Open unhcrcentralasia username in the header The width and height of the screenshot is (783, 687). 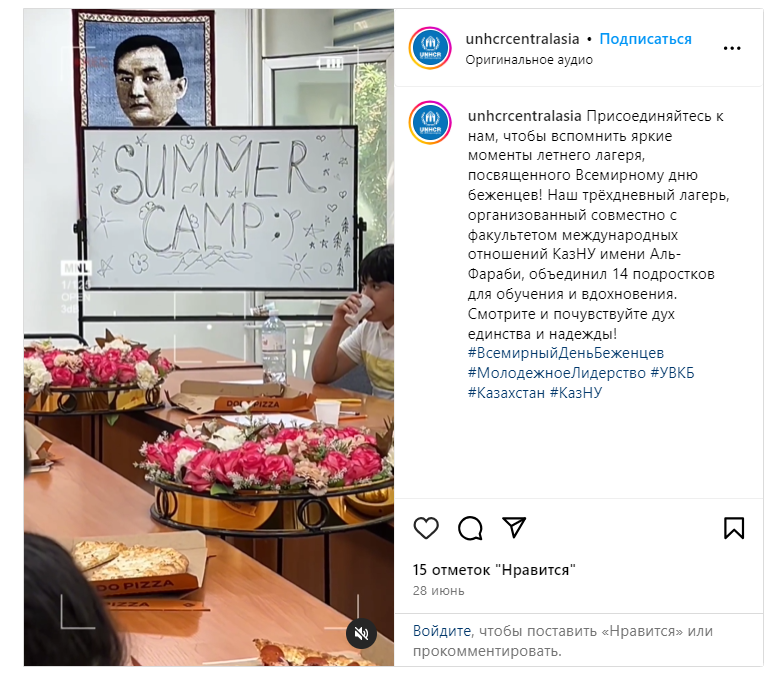[522, 39]
